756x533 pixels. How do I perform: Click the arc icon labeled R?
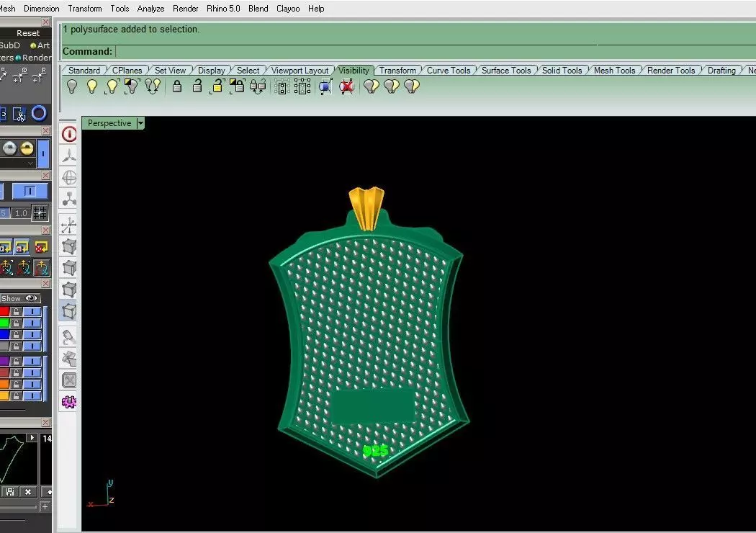[40, 75]
